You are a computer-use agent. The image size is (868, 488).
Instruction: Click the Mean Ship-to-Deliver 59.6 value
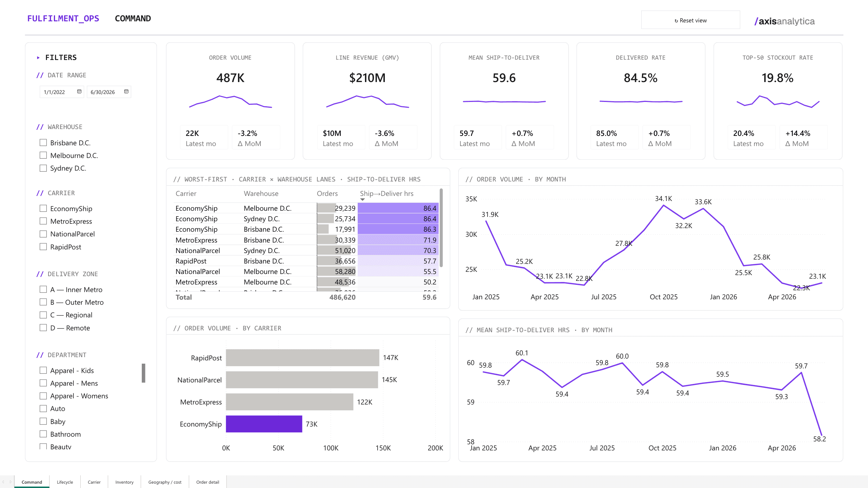pyautogui.click(x=504, y=78)
